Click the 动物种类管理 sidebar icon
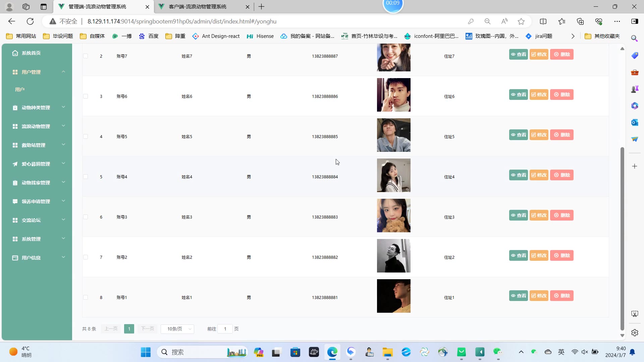The height and width of the screenshot is (362, 644). coord(15,108)
